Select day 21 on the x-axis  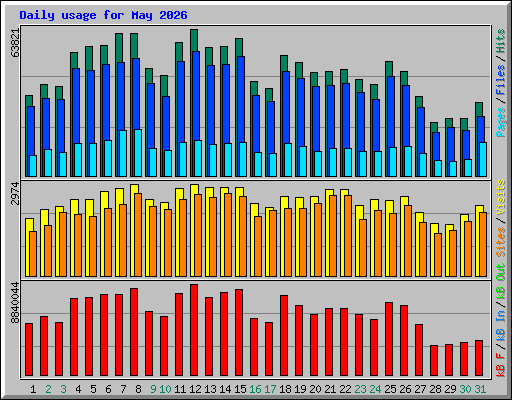click(x=330, y=389)
